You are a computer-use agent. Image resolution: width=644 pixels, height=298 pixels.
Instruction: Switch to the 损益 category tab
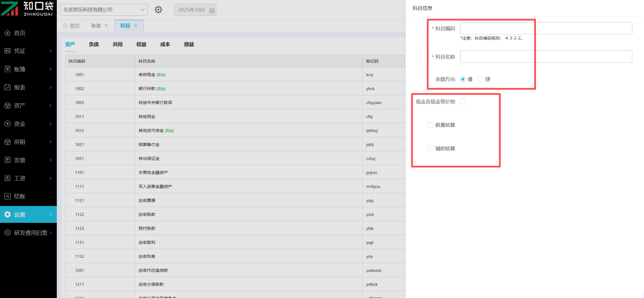(189, 44)
